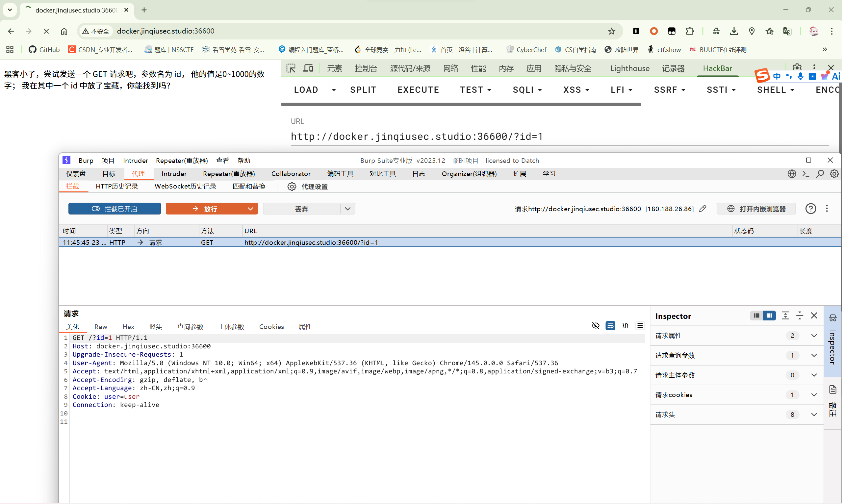Click the pencil icon to edit target host

tap(703, 209)
